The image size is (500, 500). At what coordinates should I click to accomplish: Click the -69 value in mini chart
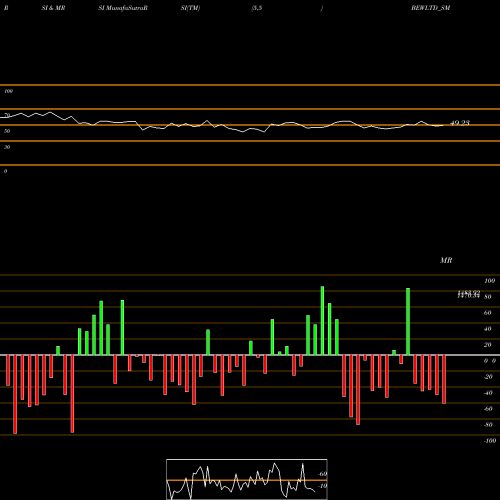[x=323, y=474]
